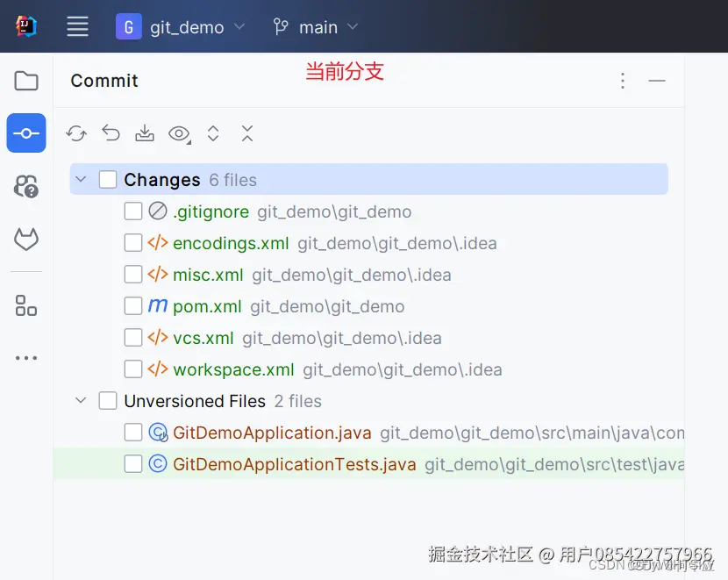Image resolution: width=728 pixels, height=580 pixels.
Task: Click the branch icon beside main
Action: click(x=281, y=26)
